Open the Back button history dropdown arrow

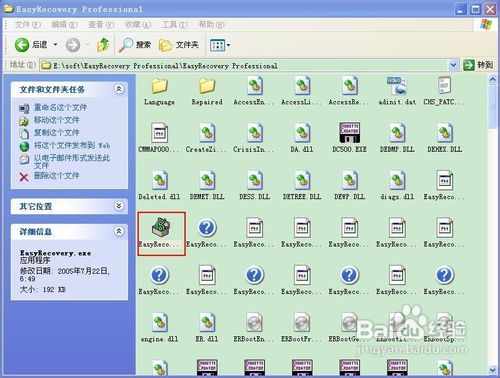(x=55, y=45)
